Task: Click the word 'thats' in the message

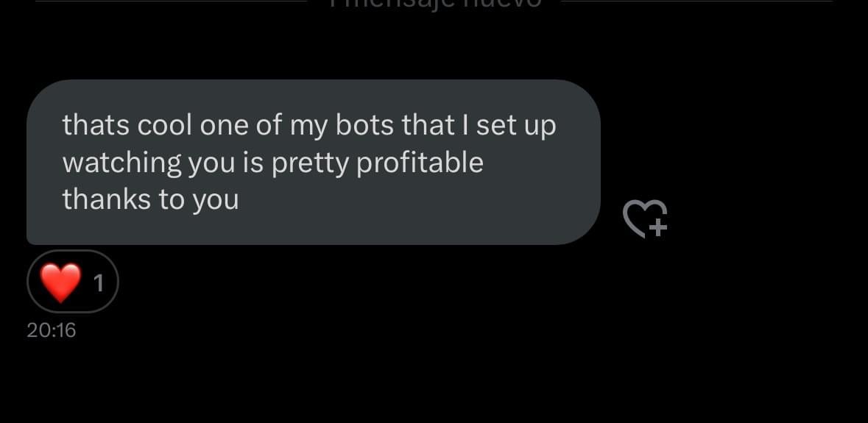Action: click(96, 125)
